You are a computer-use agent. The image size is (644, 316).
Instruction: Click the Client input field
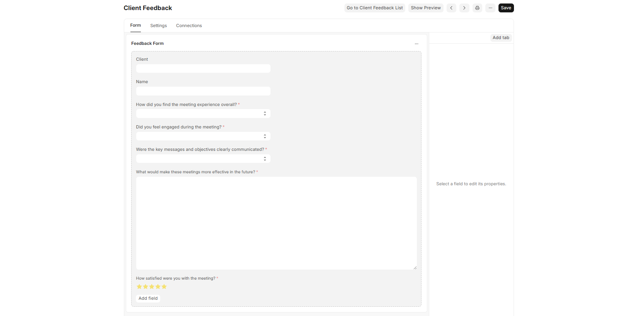click(203, 69)
